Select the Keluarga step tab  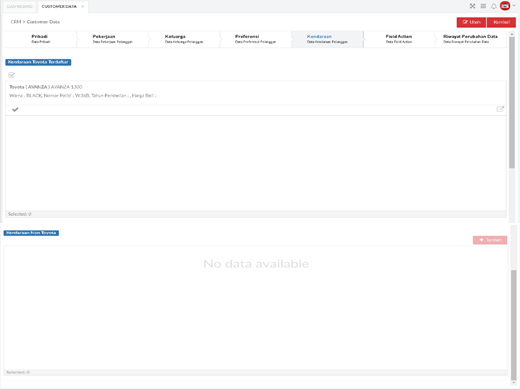pyautogui.click(x=184, y=39)
